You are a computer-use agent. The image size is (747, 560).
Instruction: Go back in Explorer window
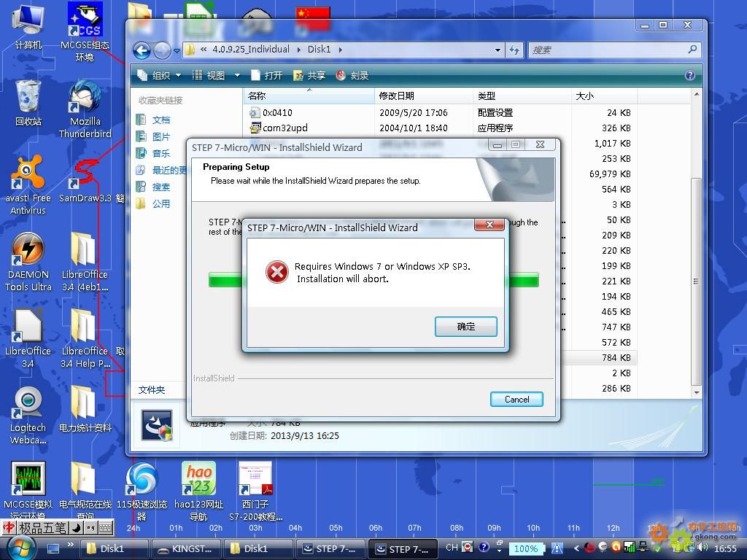(142, 50)
